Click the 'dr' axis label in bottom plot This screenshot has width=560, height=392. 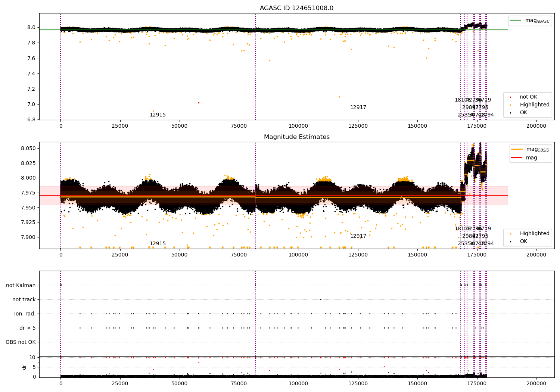tap(24, 367)
